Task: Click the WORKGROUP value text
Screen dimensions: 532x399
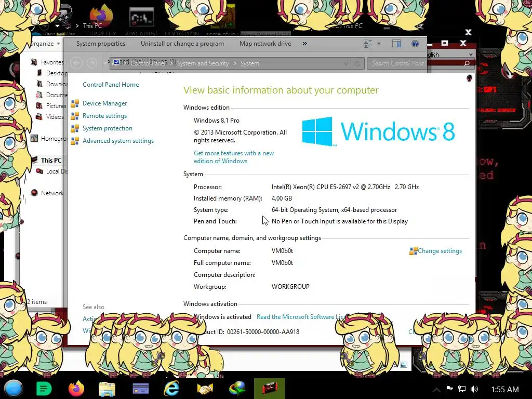Action: [290, 287]
